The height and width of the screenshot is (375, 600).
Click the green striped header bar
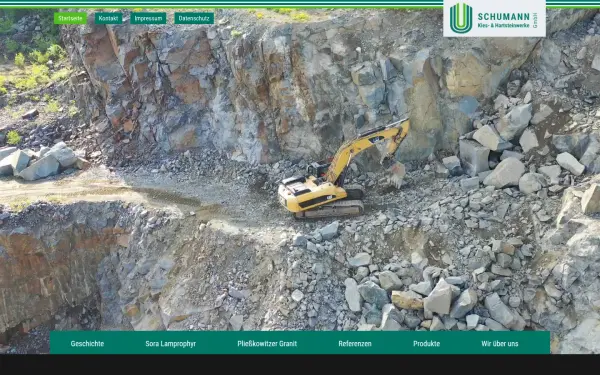click(x=222, y=4)
